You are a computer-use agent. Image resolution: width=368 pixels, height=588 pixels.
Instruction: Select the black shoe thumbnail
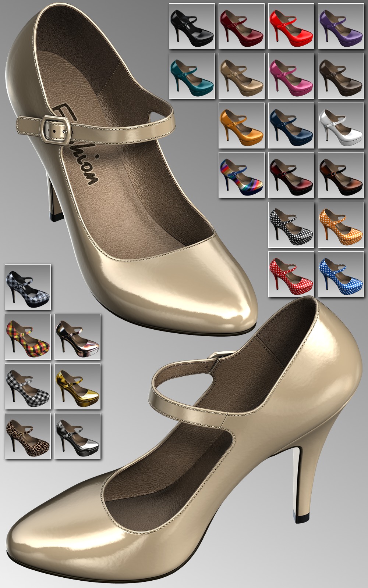pos(192,26)
